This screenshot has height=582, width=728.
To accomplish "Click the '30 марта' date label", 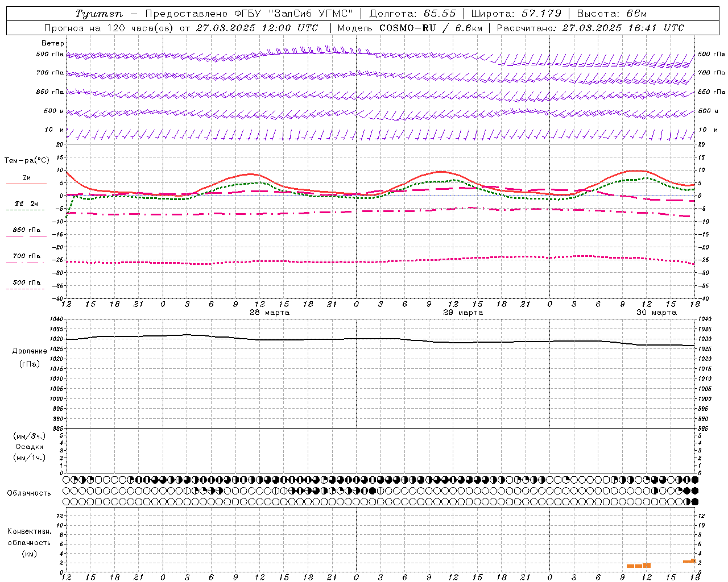I will click(x=656, y=313).
